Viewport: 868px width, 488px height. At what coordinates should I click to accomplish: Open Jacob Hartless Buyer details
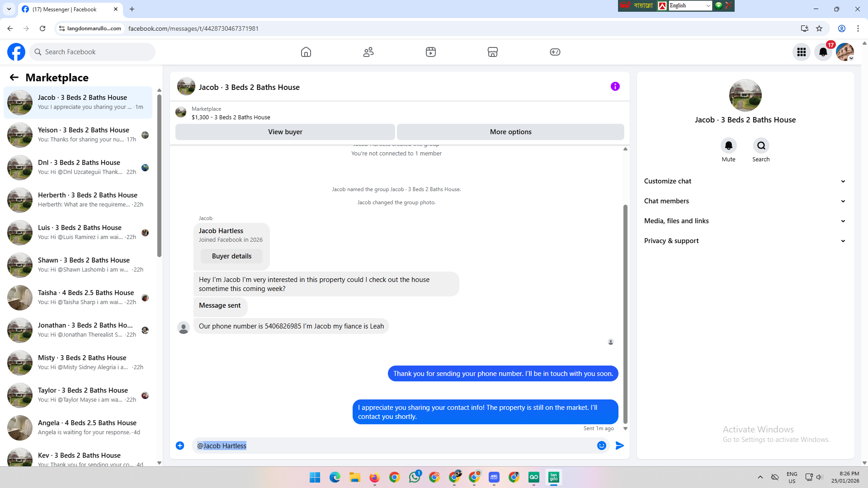(231, 256)
